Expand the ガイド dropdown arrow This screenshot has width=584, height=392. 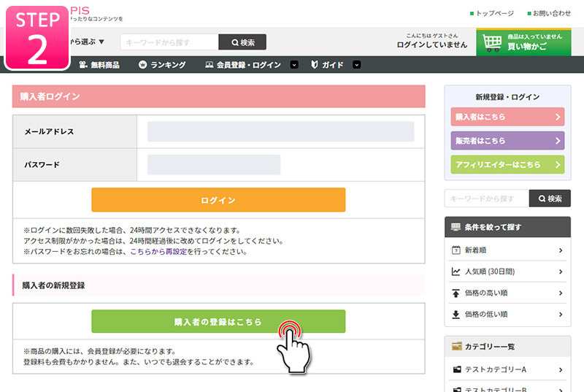tap(356, 65)
